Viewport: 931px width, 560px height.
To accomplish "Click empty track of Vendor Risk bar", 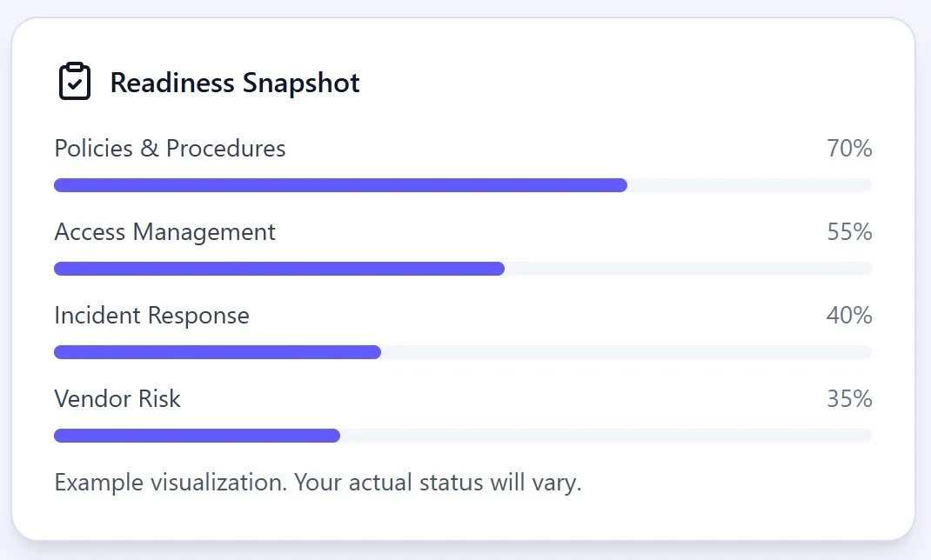I will click(606, 436).
